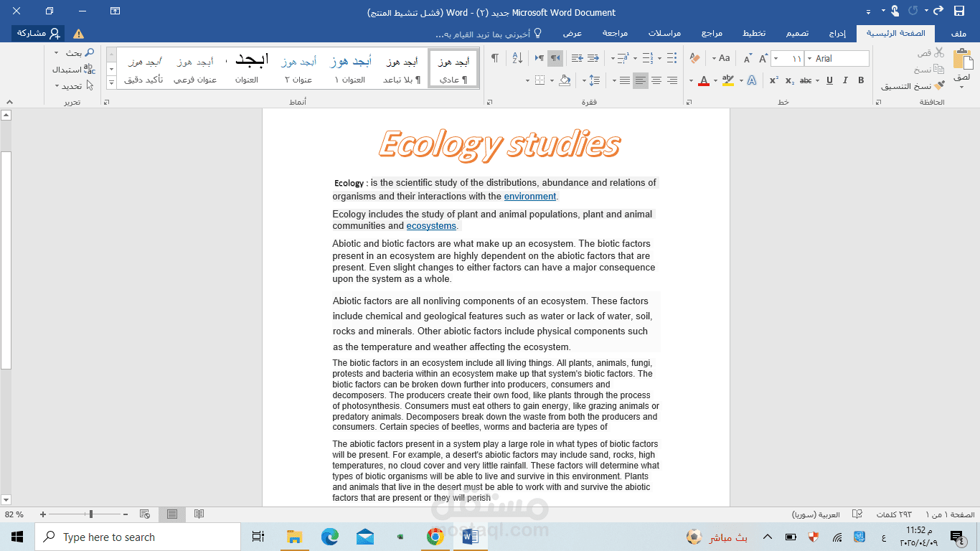The image size is (980, 551).
Task: Switch to the عرض (View) tab
Action: tap(572, 34)
